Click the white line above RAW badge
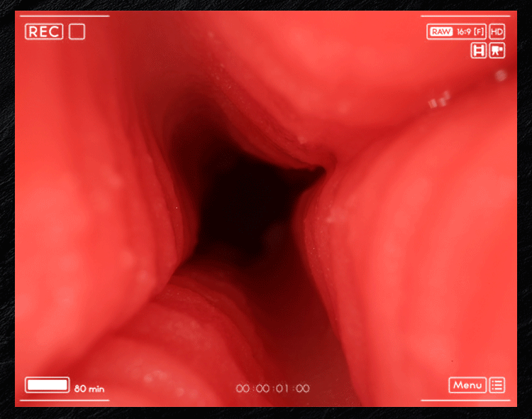Viewport: 532px width, 419px height. pyautogui.click(x=465, y=16)
